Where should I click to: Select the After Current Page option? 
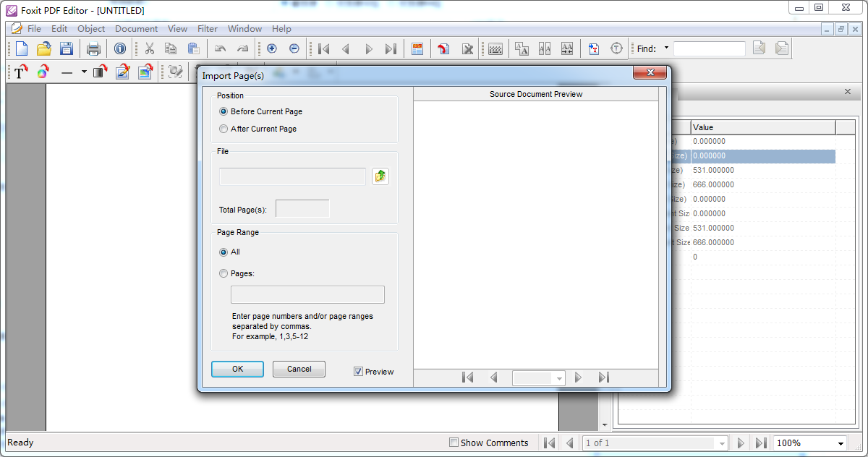224,129
